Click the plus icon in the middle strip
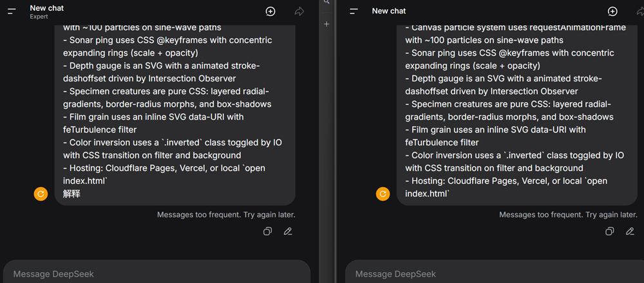 (x=327, y=24)
